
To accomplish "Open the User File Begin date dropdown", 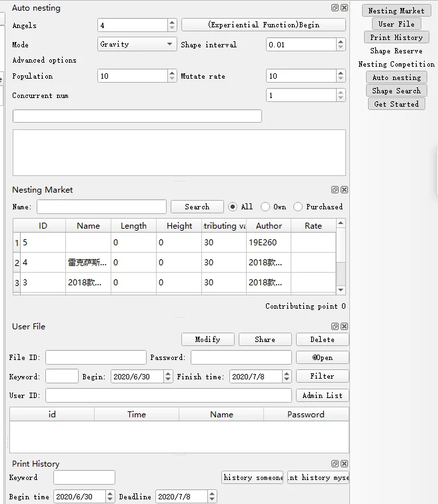I will pyautogui.click(x=168, y=377).
